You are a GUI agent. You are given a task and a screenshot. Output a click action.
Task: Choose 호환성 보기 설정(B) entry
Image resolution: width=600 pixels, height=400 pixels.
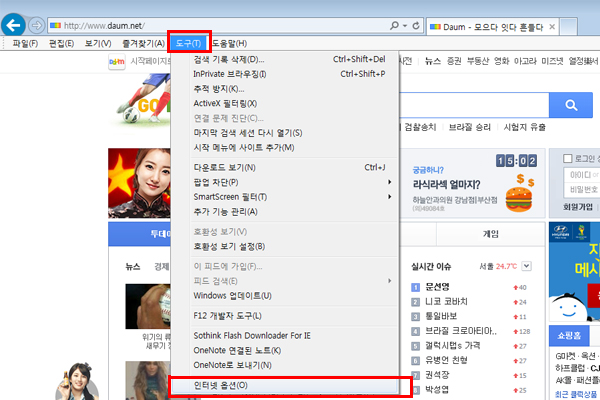pyautogui.click(x=285, y=247)
